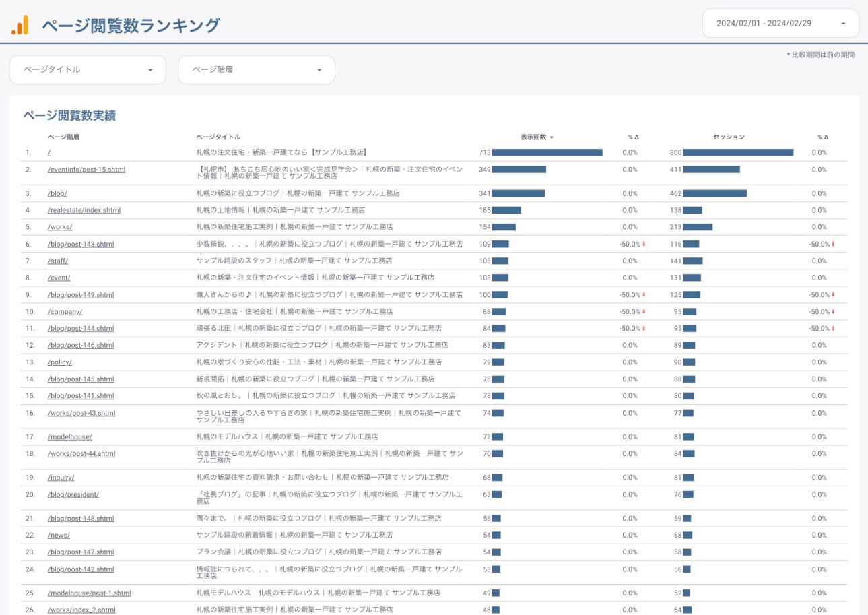Click the 713 views bar for root page
Image resolution: width=868 pixels, height=615 pixels.
[x=547, y=152]
